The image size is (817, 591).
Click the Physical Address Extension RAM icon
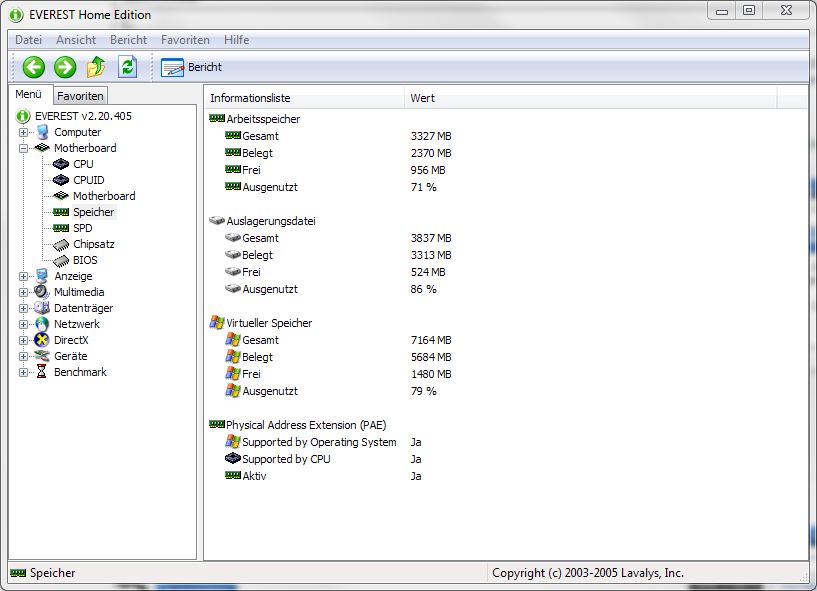[217, 425]
